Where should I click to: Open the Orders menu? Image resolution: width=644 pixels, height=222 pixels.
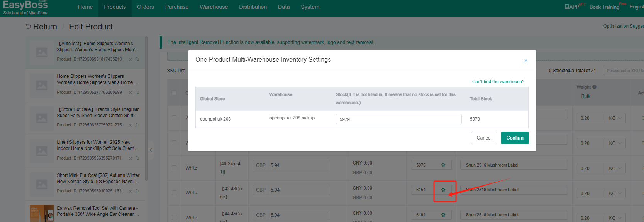[146, 7]
